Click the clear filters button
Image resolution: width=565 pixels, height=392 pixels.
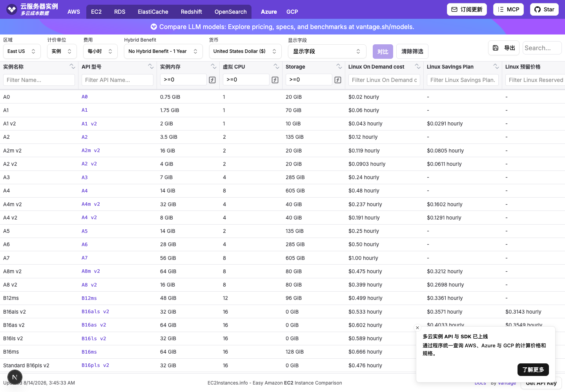point(412,51)
